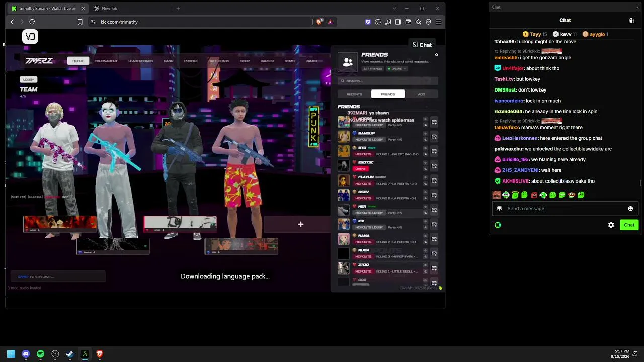The image size is (644, 362).
Task: Select the FRIENDS tab in friends panel
Action: pos(388,94)
